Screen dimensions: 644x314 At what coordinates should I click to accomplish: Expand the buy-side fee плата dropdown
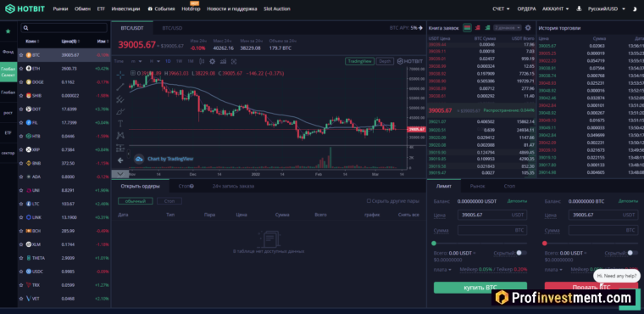pyautogui.click(x=442, y=270)
